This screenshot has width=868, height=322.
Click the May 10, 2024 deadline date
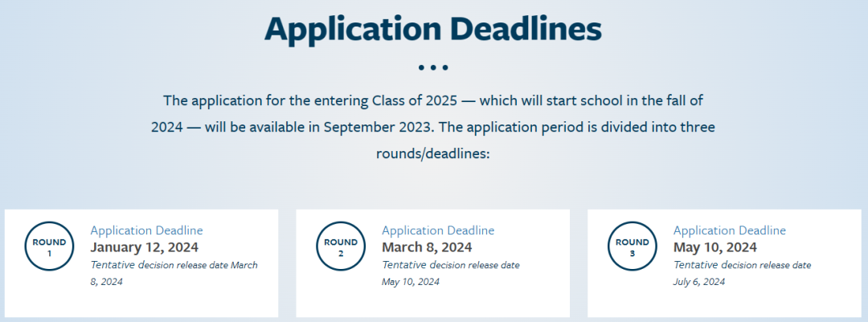(715, 247)
